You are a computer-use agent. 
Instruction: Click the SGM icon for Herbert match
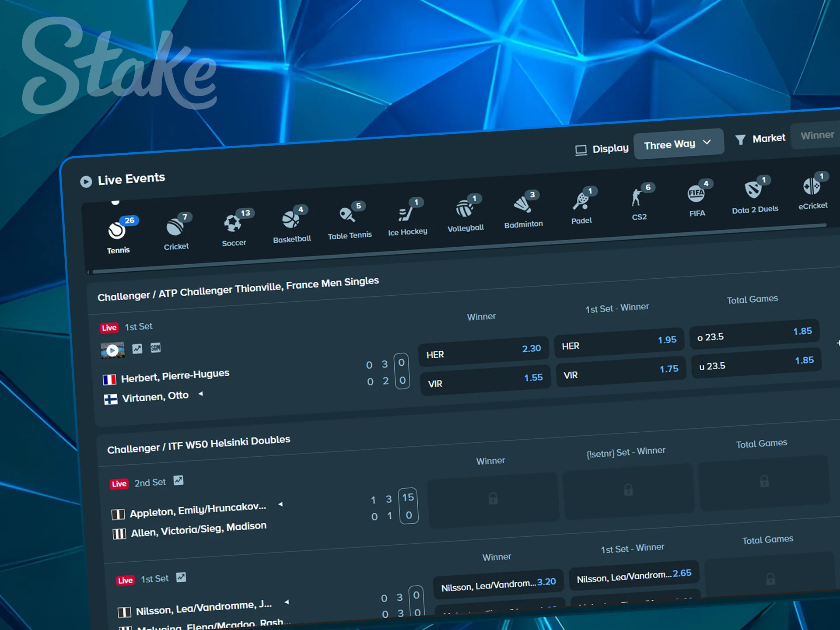pos(156,348)
